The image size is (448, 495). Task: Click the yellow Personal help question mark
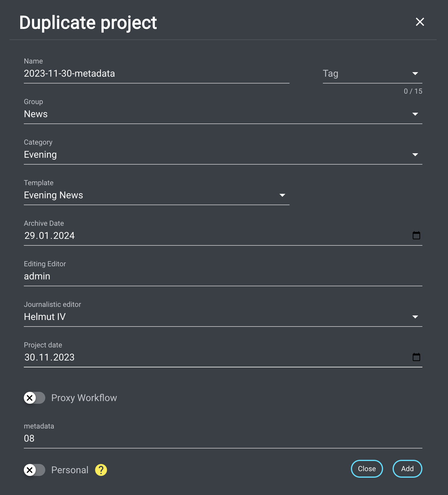(x=101, y=470)
